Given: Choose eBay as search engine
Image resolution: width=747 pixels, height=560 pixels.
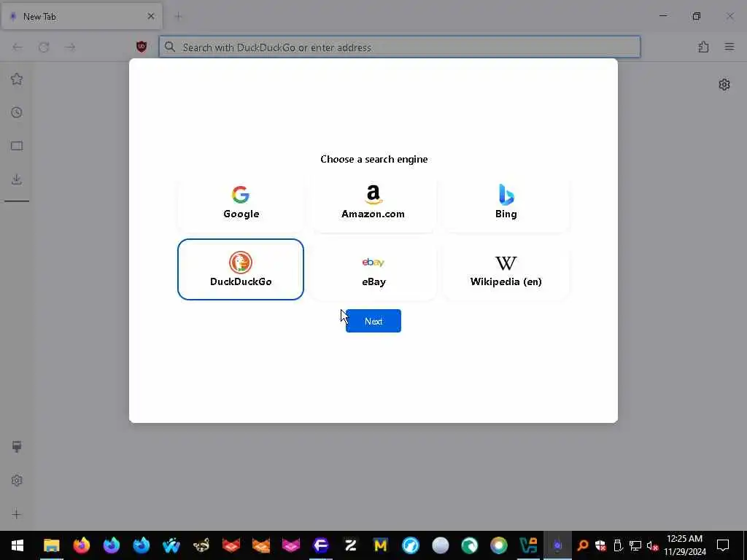Looking at the screenshot, I should pos(373,270).
